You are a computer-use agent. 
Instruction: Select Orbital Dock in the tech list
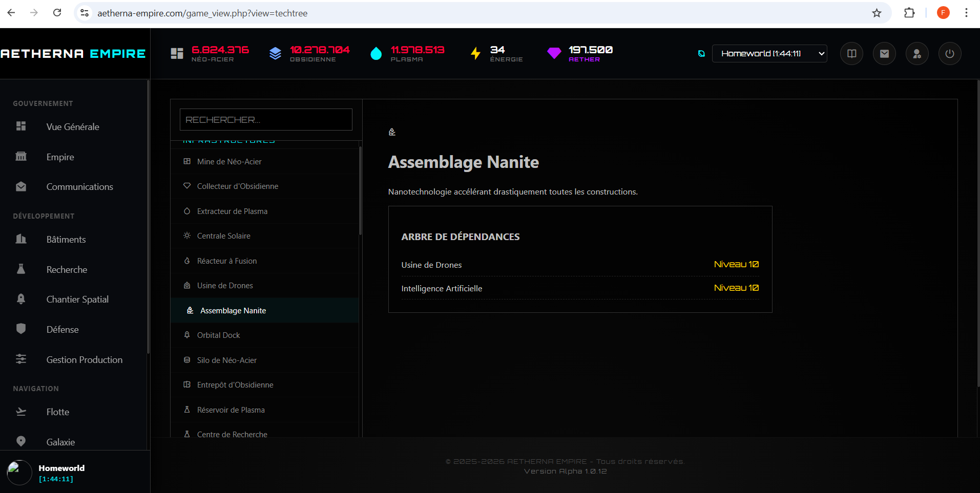[x=218, y=335]
